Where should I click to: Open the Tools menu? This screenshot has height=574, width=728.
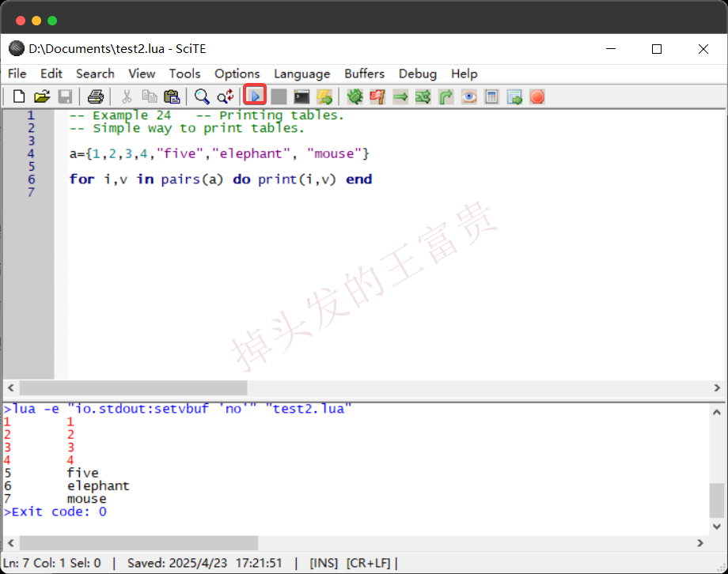pyautogui.click(x=184, y=74)
